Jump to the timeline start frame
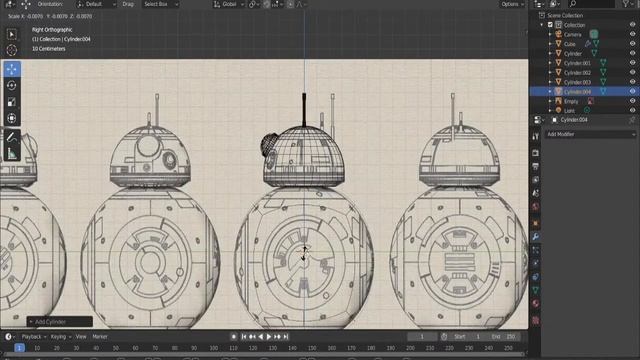640x360 pixels. tap(244, 337)
